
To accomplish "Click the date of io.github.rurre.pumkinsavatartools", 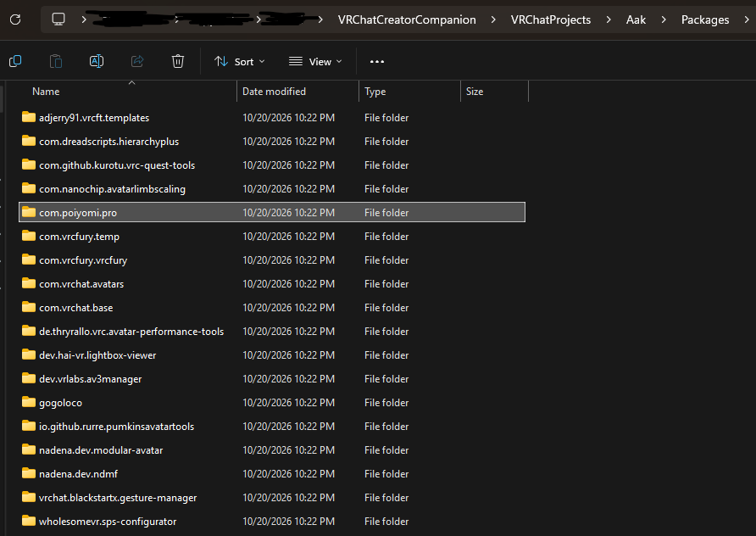I will pos(288,427).
